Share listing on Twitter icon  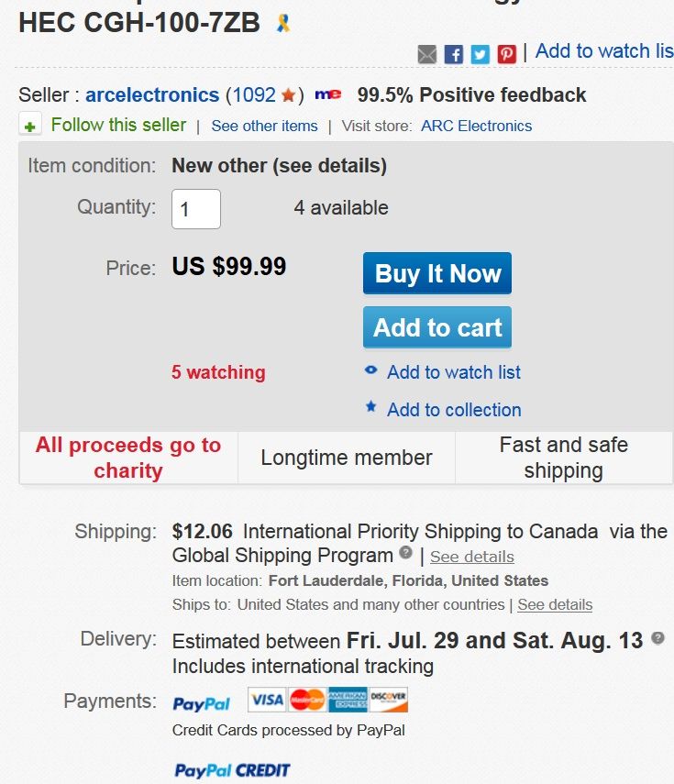tap(480, 54)
